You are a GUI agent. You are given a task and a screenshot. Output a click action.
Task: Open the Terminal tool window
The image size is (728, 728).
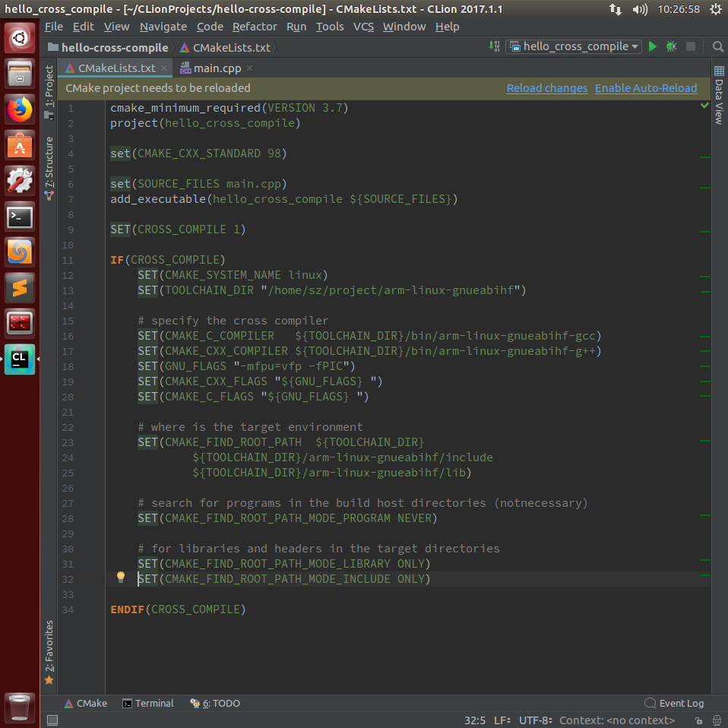point(148,703)
